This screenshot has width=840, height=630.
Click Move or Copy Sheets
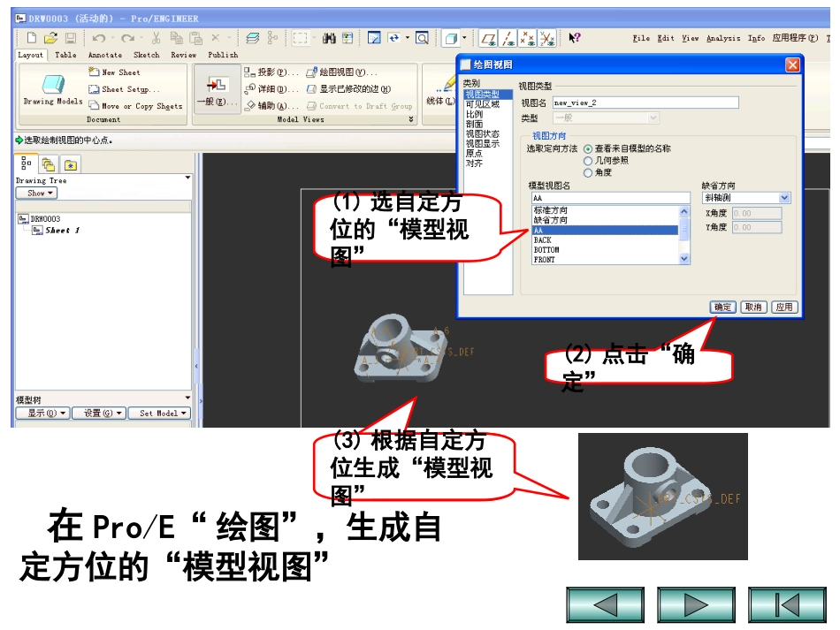[135, 106]
